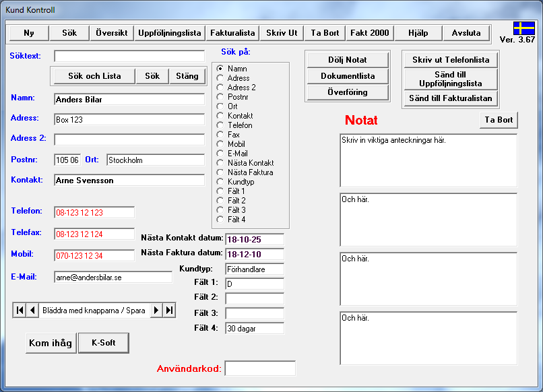Click Sänd till Uppföljningslista button
This screenshot has height=392, width=543.
click(x=451, y=79)
